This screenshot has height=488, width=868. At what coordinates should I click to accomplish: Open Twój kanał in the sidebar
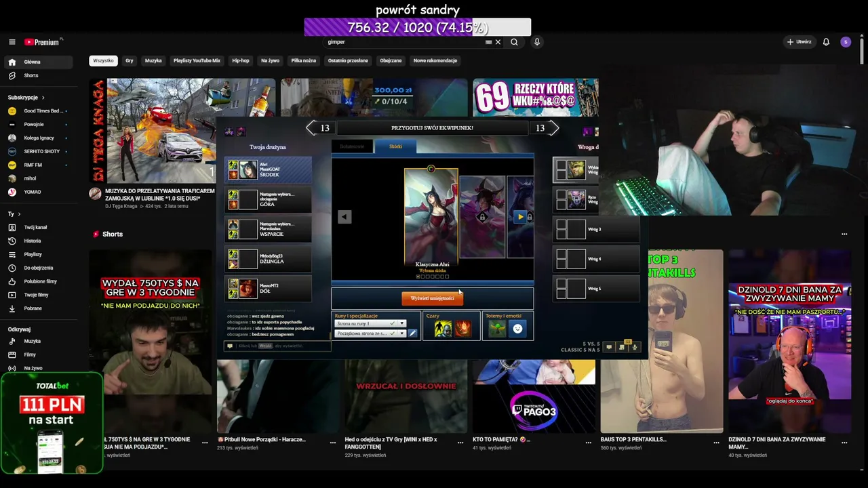38,228
